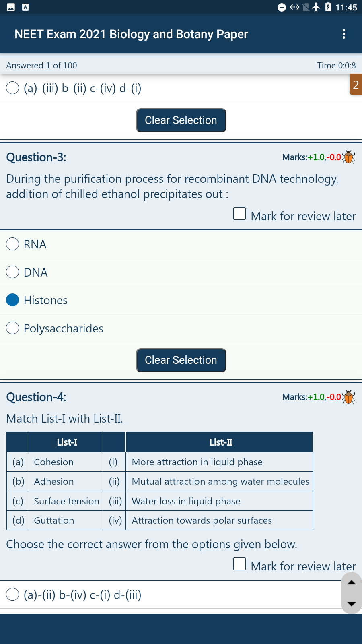The image size is (362, 644).
Task: Tap the scroll up arrow
Action: [352, 582]
